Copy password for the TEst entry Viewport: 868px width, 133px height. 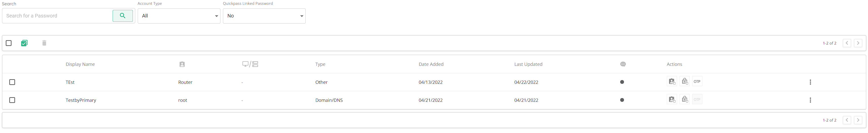[684, 82]
